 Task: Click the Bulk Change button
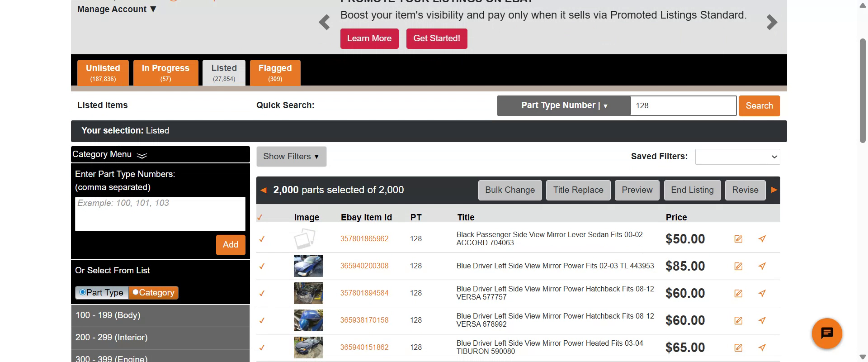click(510, 190)
